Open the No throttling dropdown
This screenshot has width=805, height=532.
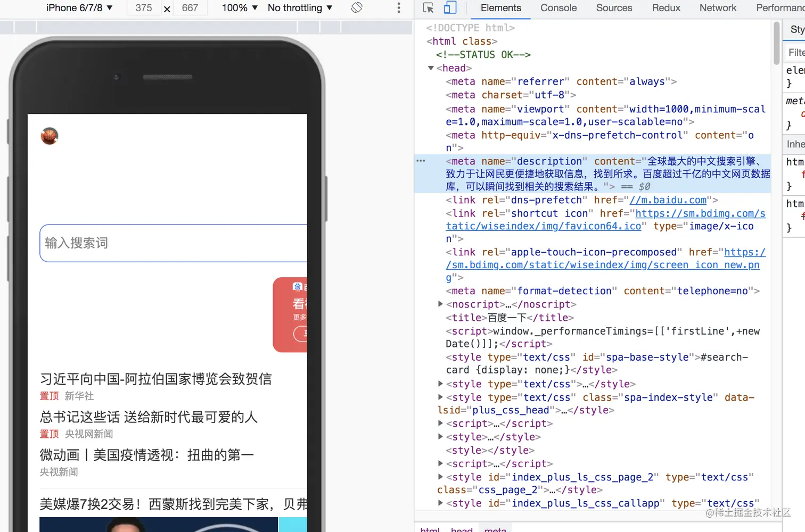[x=300, y=7]
